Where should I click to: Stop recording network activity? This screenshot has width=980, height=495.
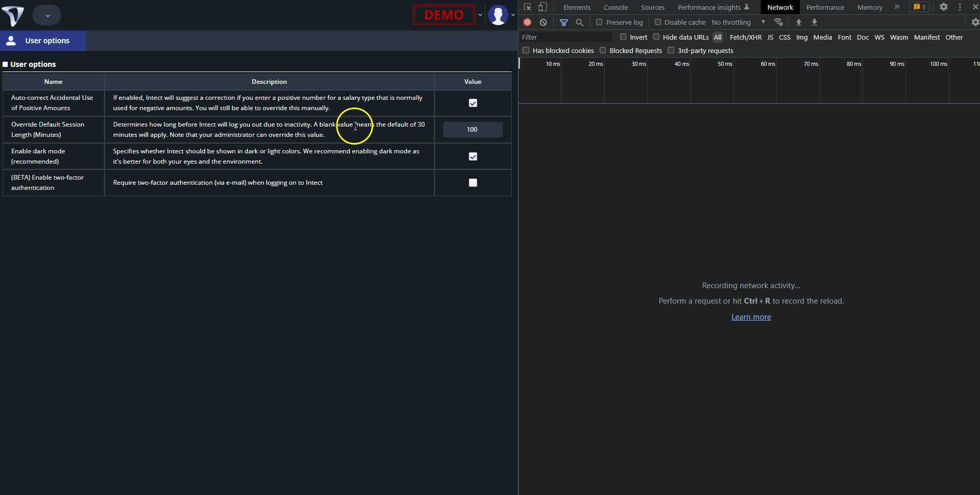coord(527,22)
